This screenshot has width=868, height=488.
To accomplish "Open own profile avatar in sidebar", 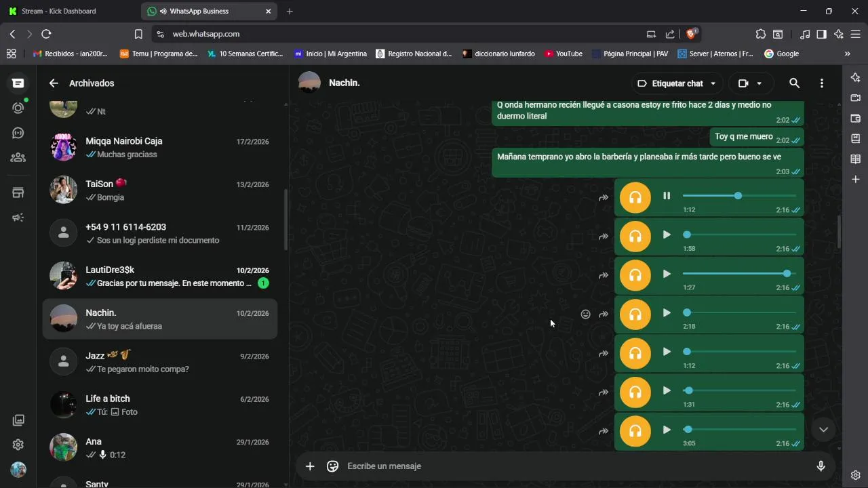I will [x=18, y=470].
